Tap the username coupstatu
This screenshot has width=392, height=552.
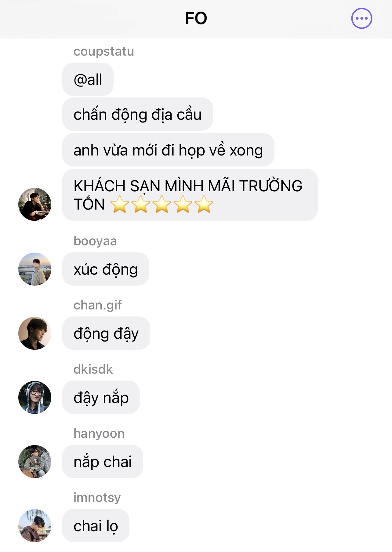(x=104, y=51)
